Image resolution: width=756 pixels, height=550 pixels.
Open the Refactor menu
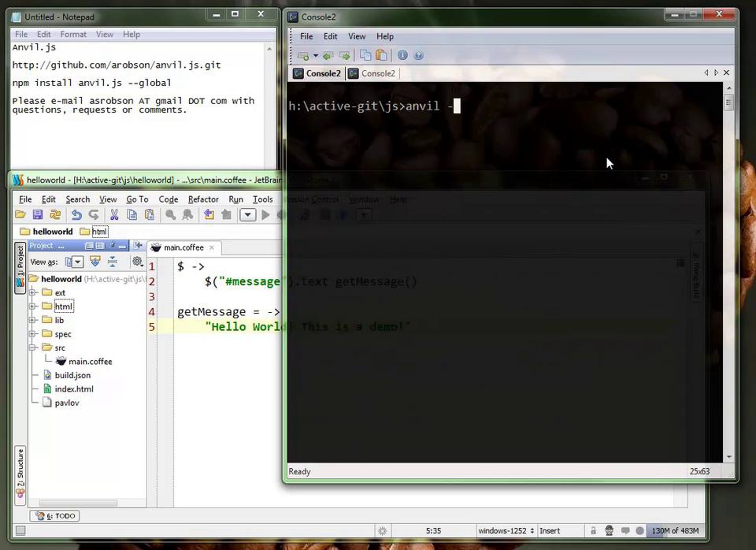point(203,200)
